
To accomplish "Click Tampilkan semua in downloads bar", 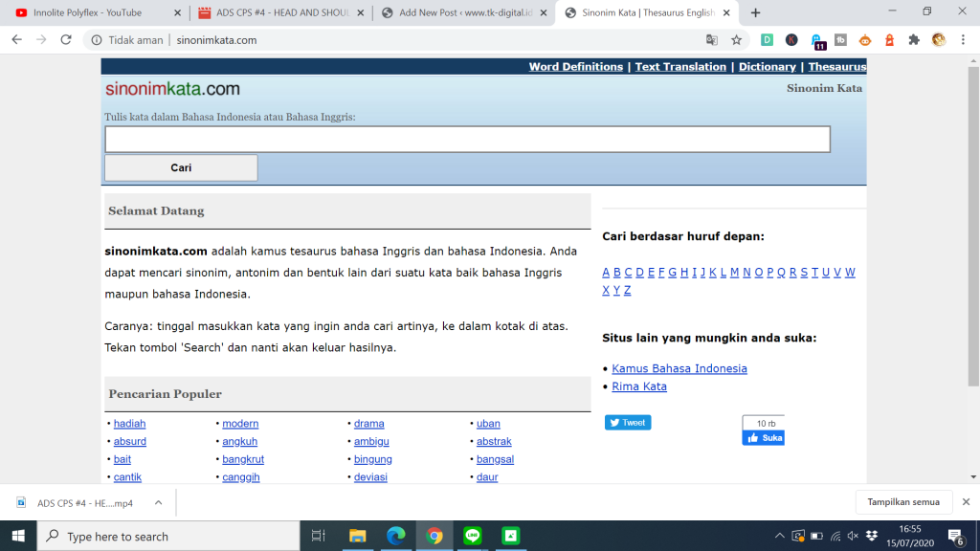I will point(903,502).
